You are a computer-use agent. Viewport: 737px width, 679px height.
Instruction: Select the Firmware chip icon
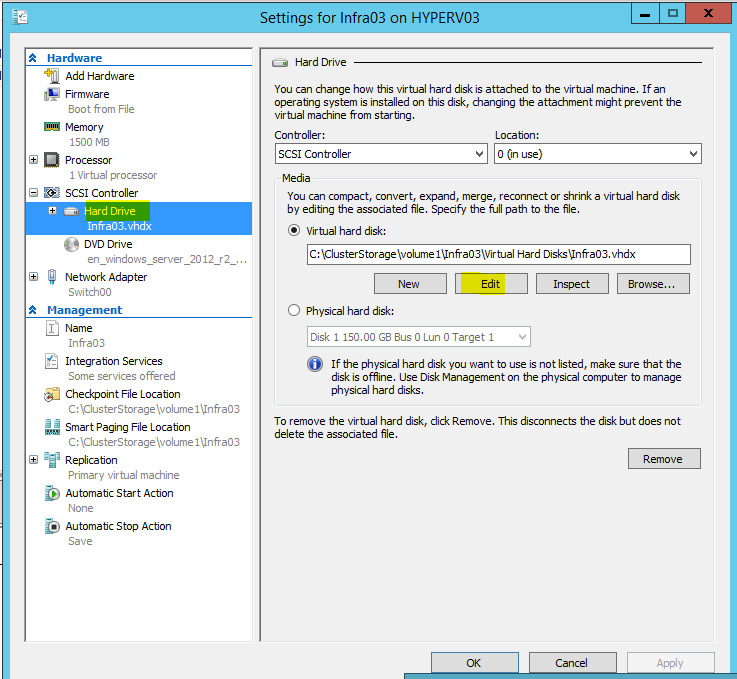pos(53,94)
